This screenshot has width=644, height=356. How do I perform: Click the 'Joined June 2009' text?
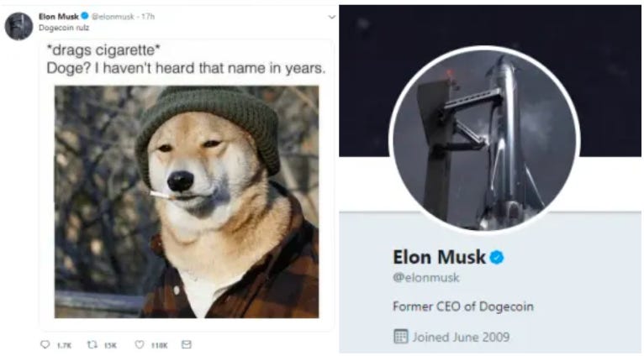pyautogui.click(x=461, y=338)
